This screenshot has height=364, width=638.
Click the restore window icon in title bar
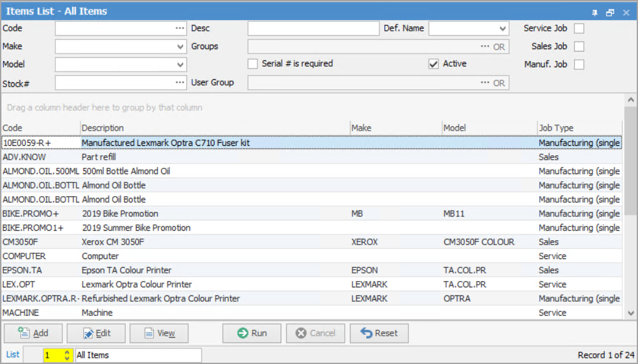point(610,13)
